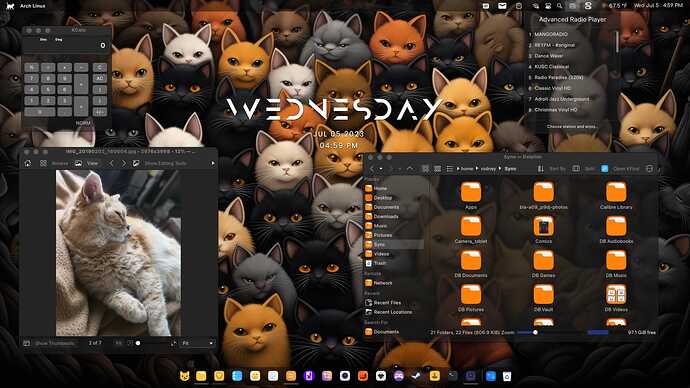Switch Dolphin to details view mode
Screen dimensions: 690x388
click(x=449, y=169)
